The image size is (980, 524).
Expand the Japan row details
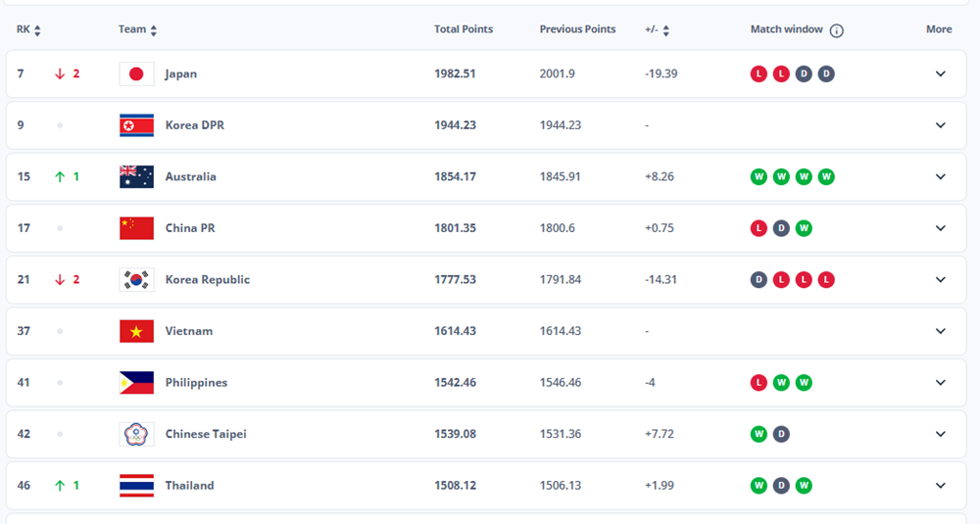940,73
